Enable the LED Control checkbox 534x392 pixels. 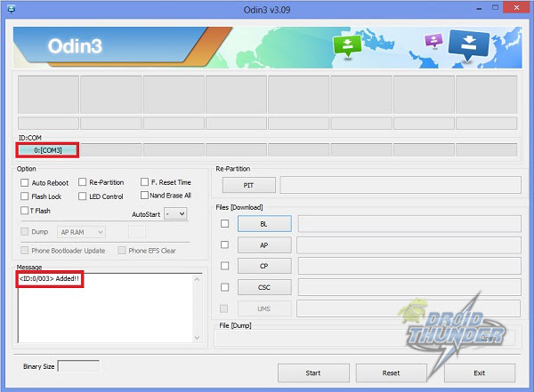(x=82, y=196)
